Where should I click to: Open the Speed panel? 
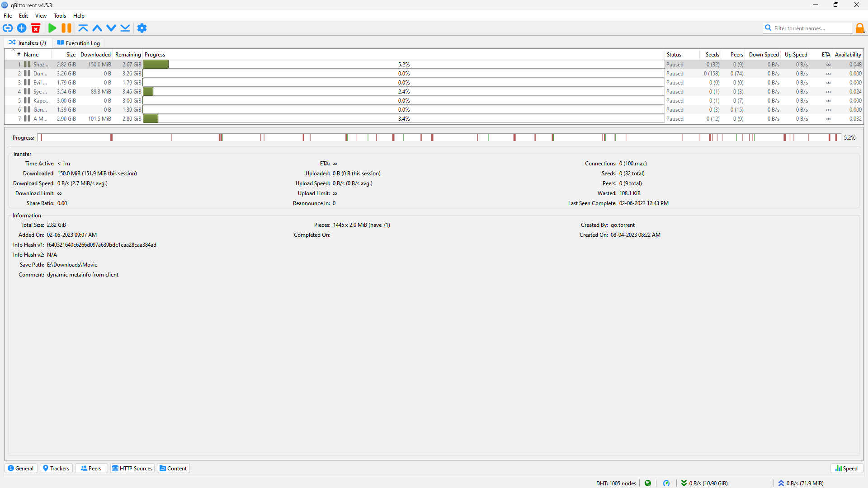click(x=846, y=468)
